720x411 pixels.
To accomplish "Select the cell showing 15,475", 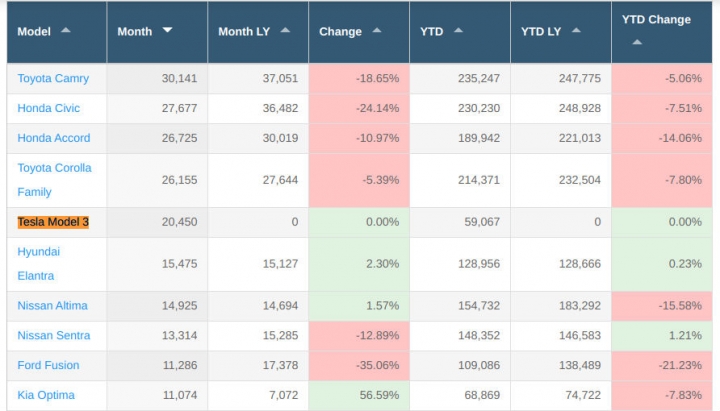I will click(157, 264).
